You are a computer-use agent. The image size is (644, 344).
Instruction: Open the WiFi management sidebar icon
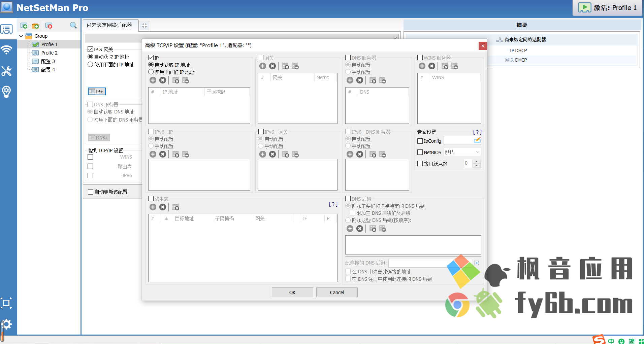(6, 50)
